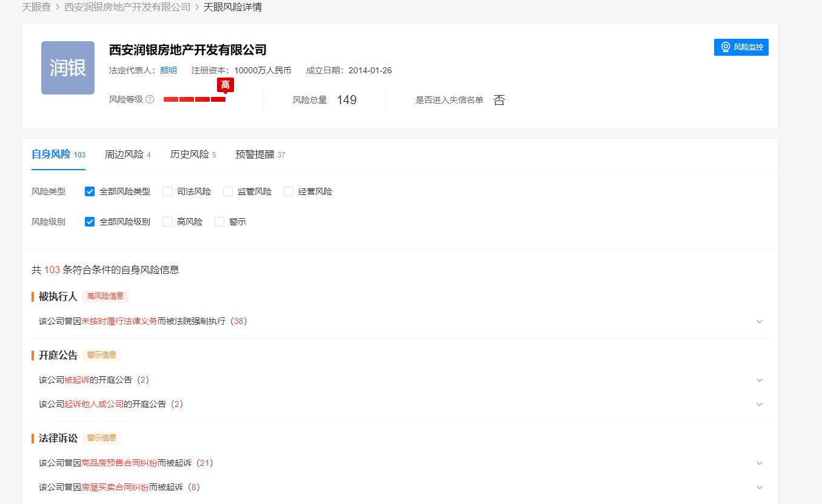Open legal representative 颜明 link
Screen dimensions: 822x504
[169, 70]
